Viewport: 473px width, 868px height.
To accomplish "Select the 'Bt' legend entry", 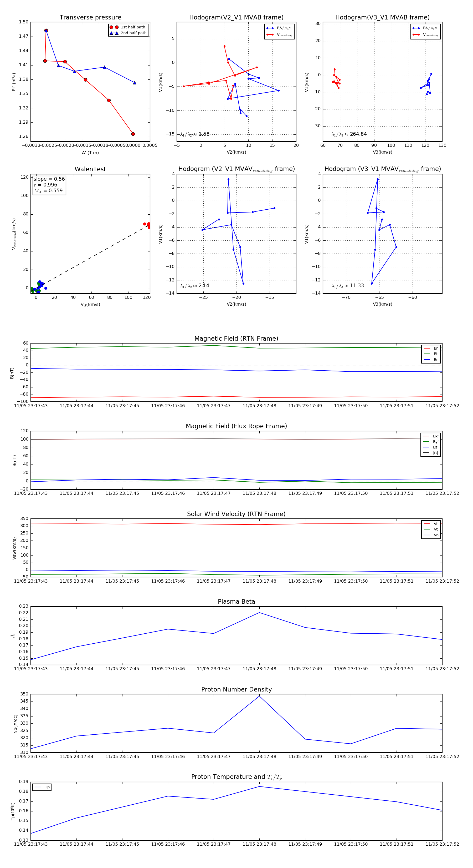I will point(431,354).
